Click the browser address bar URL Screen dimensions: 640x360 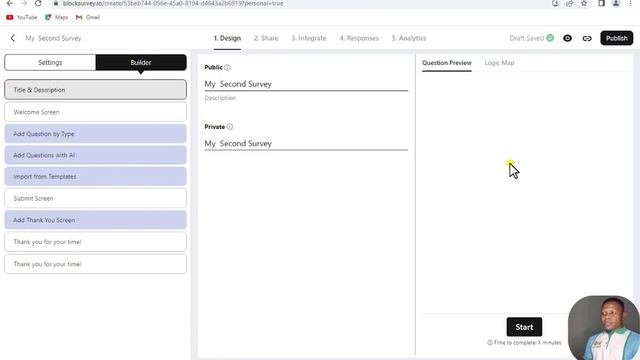coord(173,3)
